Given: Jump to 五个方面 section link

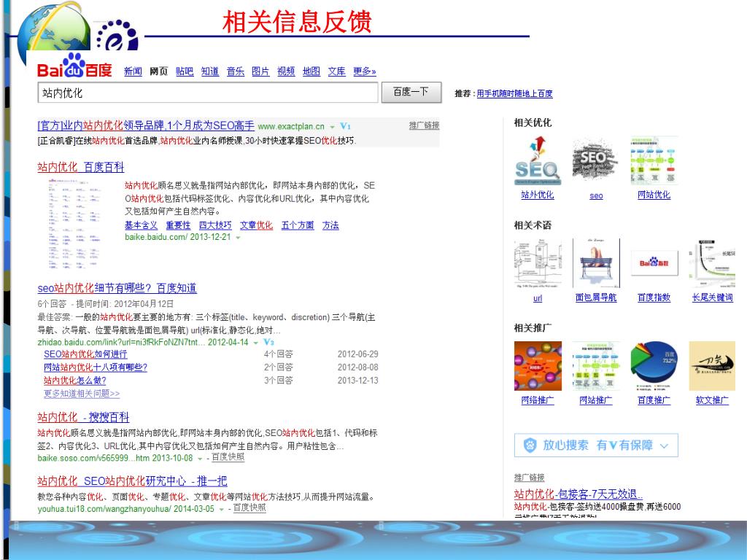Looking at the screenshot, I should 298,225.
